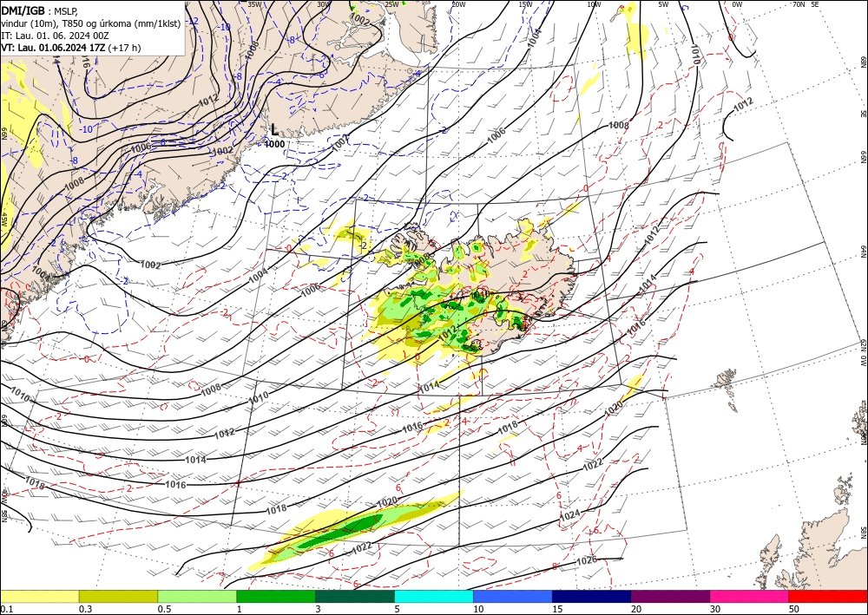
Task: Click the '5W' longitude label
Action: (664, 3)
